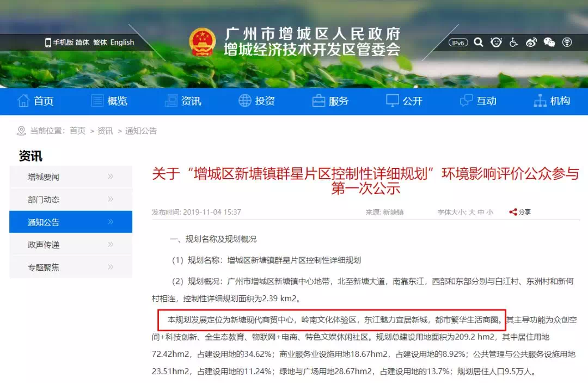Switch language to English
Screen dimensions: 588x383
click(x=122, y=42)
